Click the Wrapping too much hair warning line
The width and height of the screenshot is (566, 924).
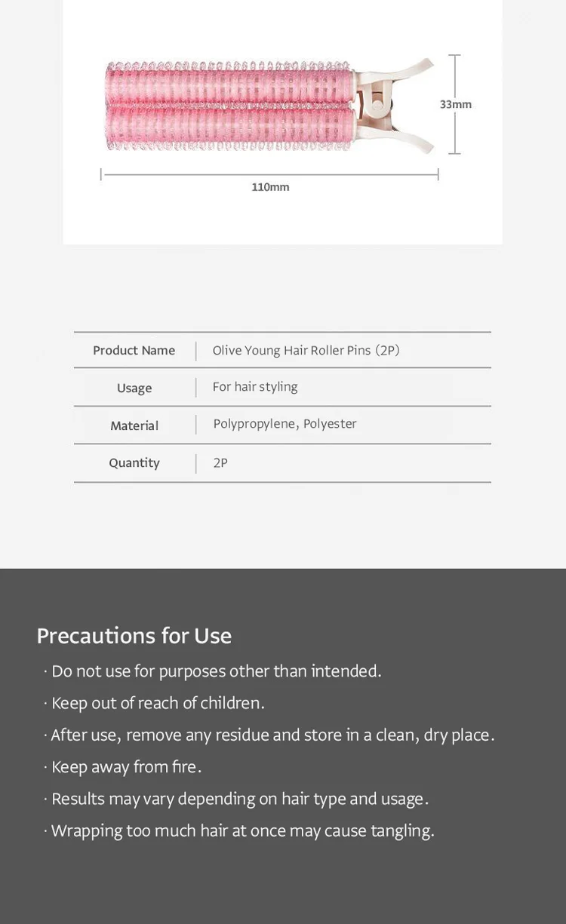click(x=238, y=830)
